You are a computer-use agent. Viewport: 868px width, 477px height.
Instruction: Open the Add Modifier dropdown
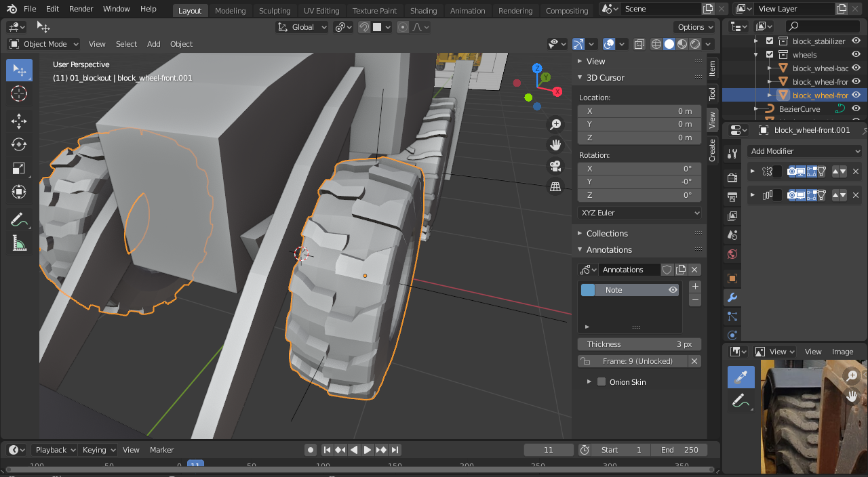pyautogui.click(x=804, y=151)
